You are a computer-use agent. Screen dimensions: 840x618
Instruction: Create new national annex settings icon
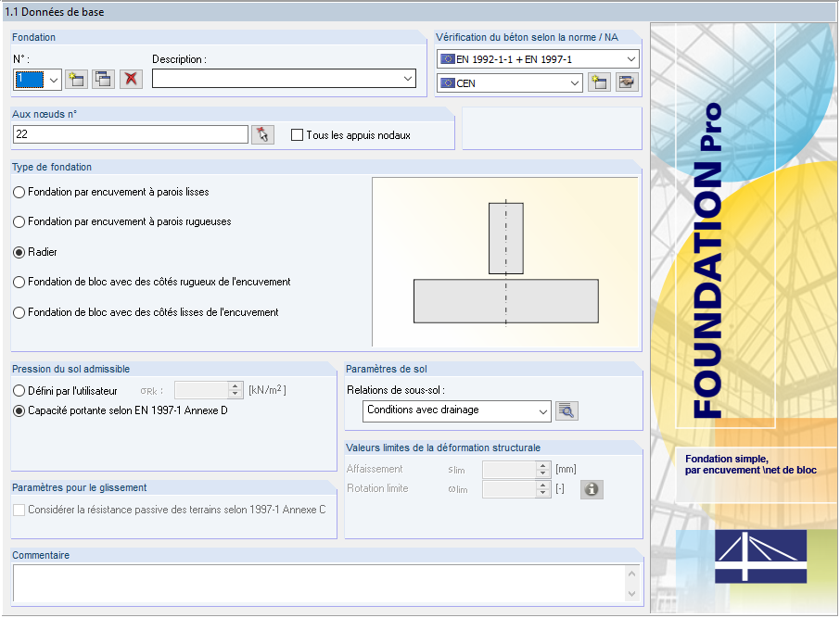click(x=599, y=82)
